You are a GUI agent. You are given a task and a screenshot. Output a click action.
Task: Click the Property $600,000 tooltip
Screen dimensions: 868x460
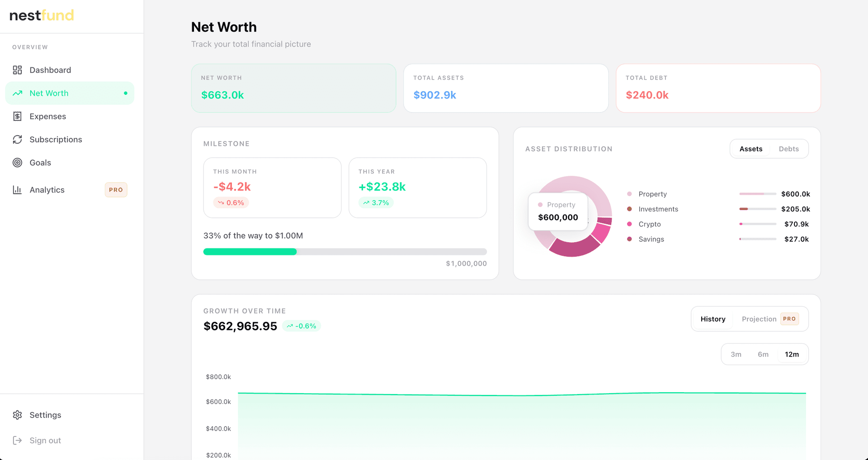tap(558, 211)
